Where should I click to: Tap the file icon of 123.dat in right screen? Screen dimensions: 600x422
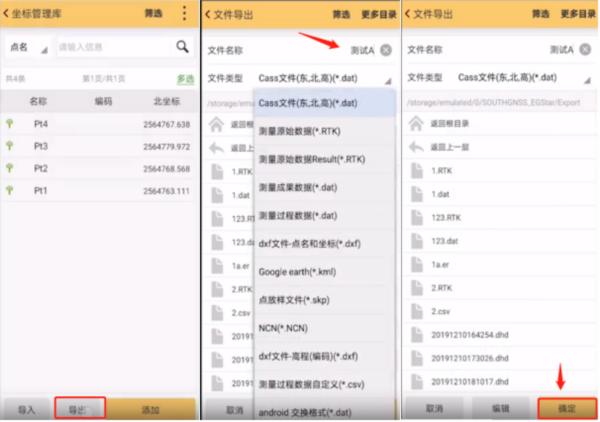(417, 241)
